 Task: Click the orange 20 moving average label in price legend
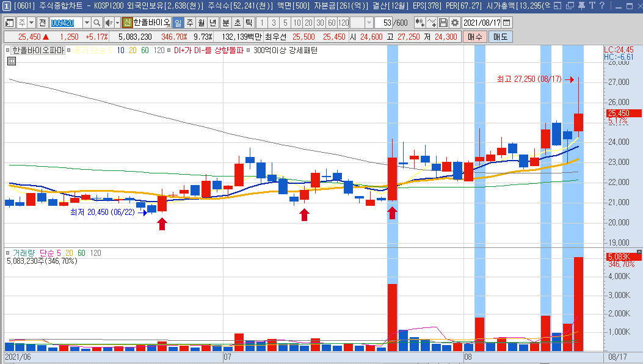(x=133, y=51)
